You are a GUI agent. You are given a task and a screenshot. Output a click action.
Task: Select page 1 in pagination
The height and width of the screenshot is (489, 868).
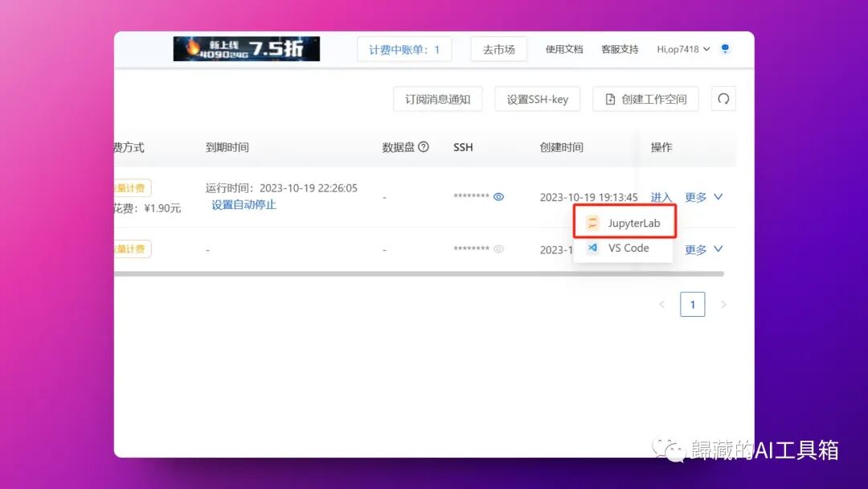(x=693, y=305)
